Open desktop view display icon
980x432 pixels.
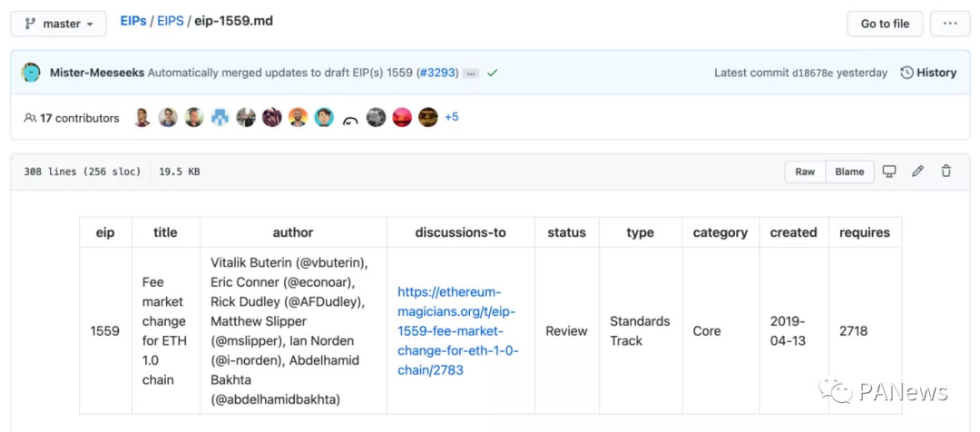click(x=889, y=172)
